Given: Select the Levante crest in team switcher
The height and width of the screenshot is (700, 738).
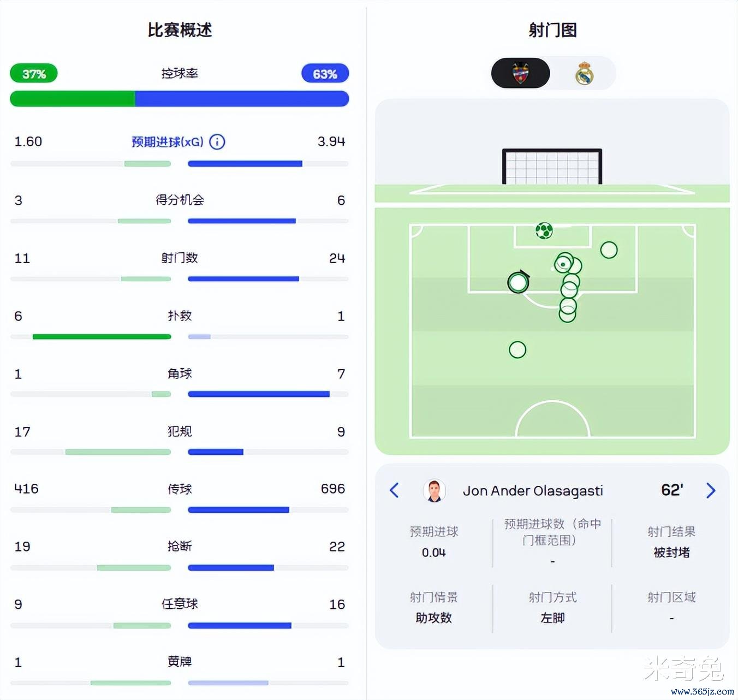Looking at the screenshot, I should 521,73.
